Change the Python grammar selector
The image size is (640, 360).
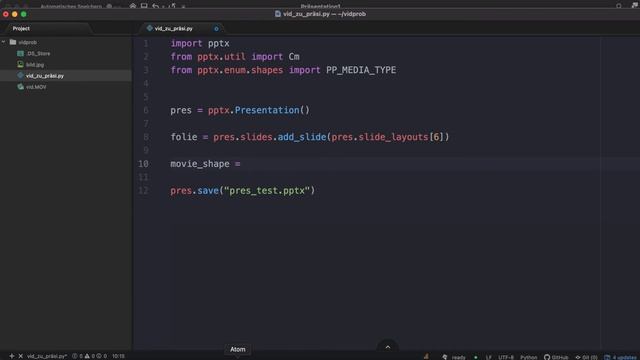[529, 357]
